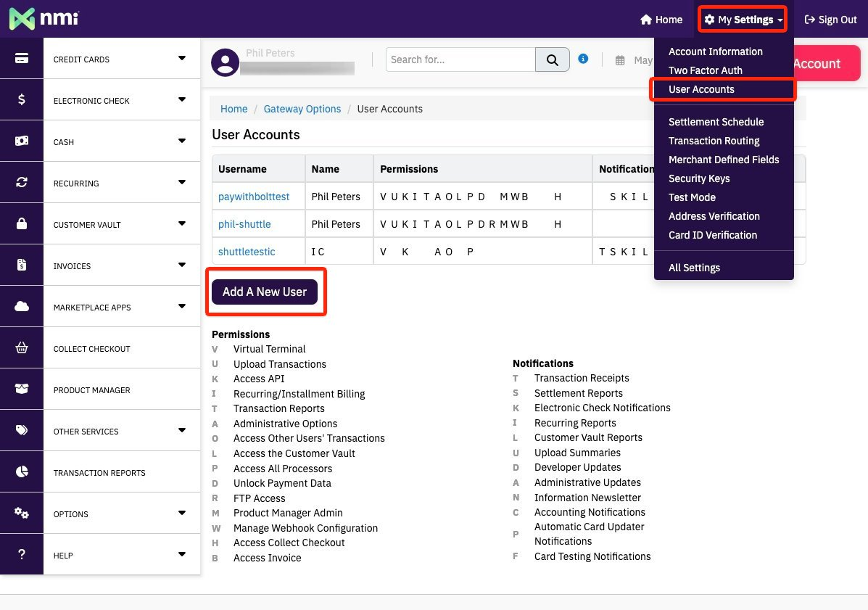Image resolution: width=868 pixels, height=610 pixels.
Task: Click the Home house icon
Action: tap(645, 20)
